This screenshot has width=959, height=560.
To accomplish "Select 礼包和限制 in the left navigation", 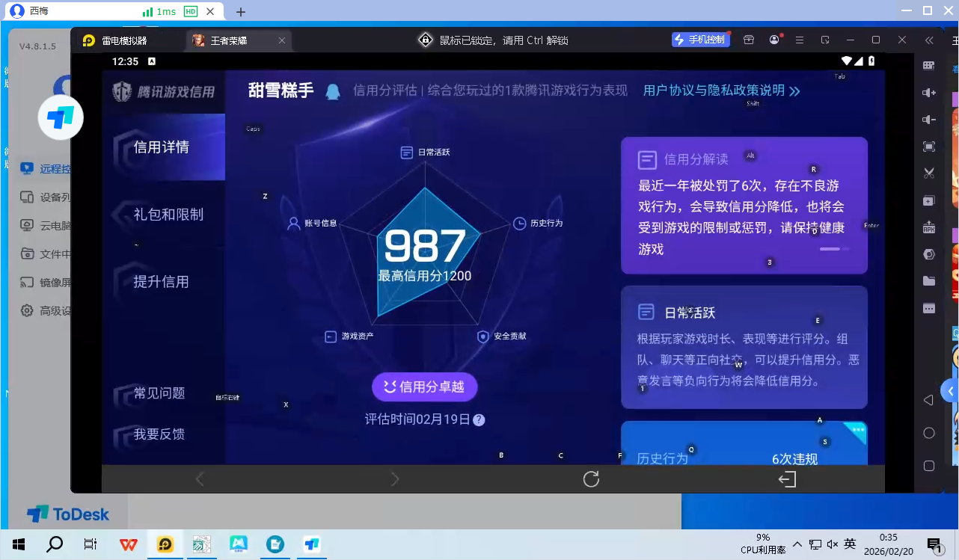I will pyautogui.click(x=171, y=214).
